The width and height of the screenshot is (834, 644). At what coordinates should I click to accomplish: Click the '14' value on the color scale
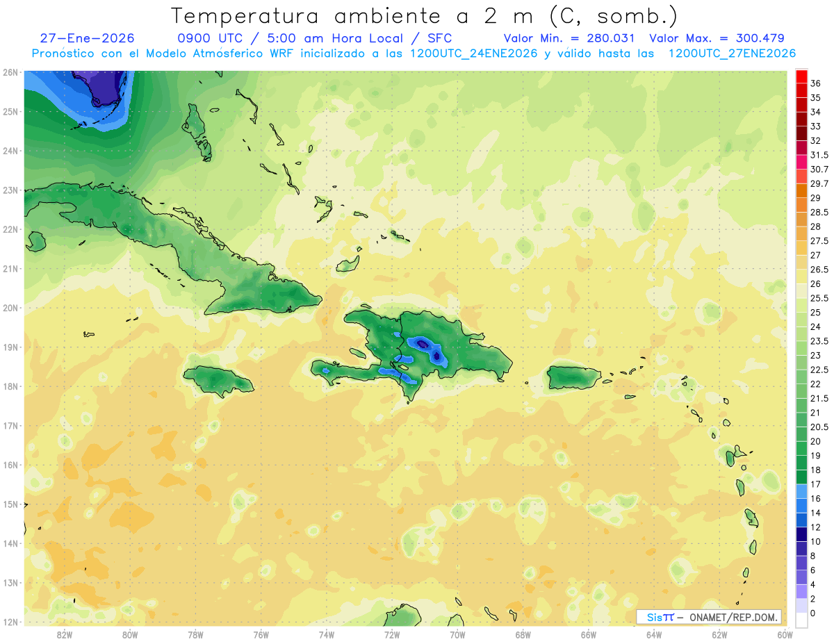[815, 513]
